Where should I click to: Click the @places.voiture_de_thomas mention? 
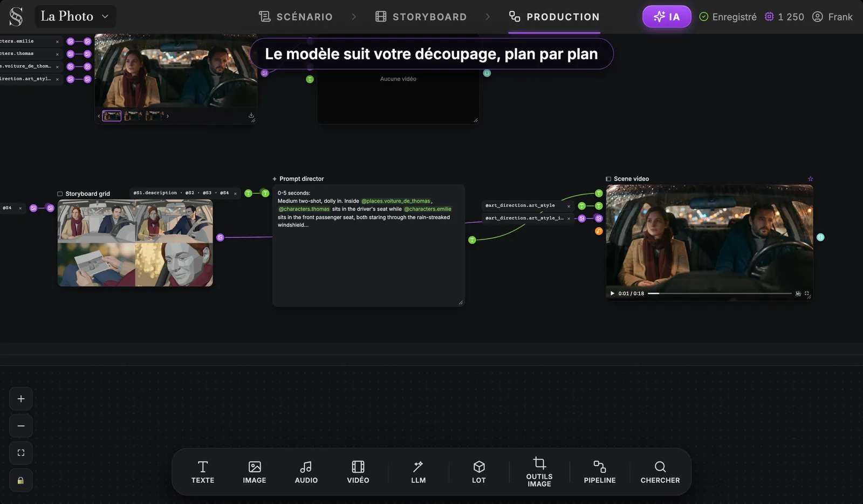tap(396, 201)
